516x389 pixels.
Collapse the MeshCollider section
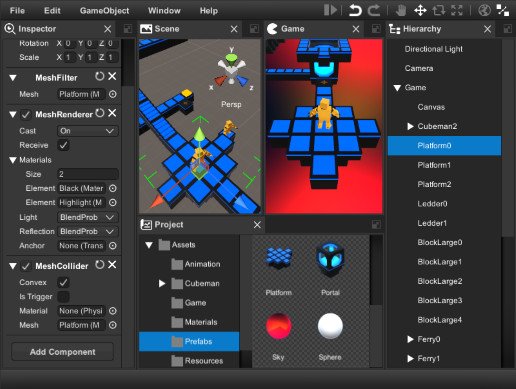coord(13,266)
